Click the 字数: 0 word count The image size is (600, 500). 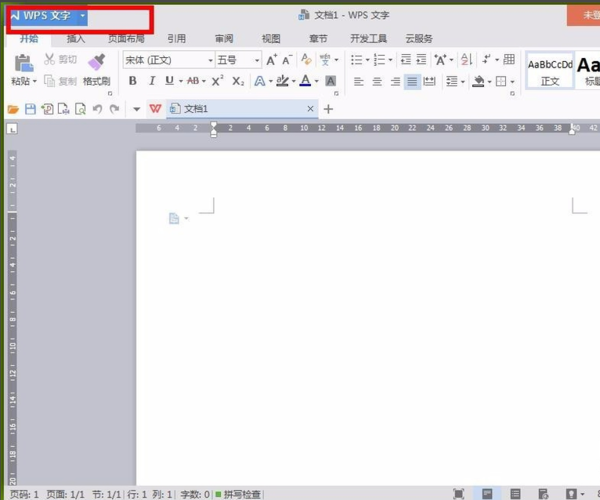[x=195, y=494]
